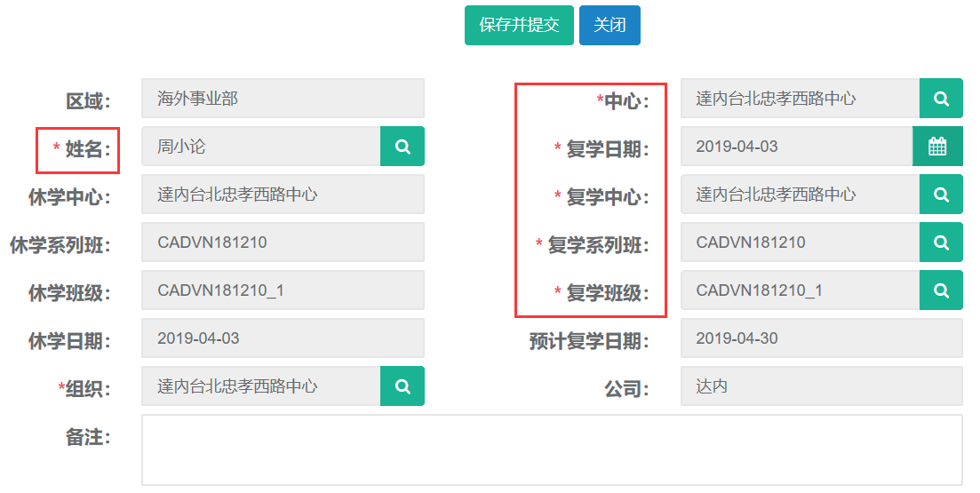Click the 复学日期 date input field
The height and width of the screenshot is (493, 980).
796,147
